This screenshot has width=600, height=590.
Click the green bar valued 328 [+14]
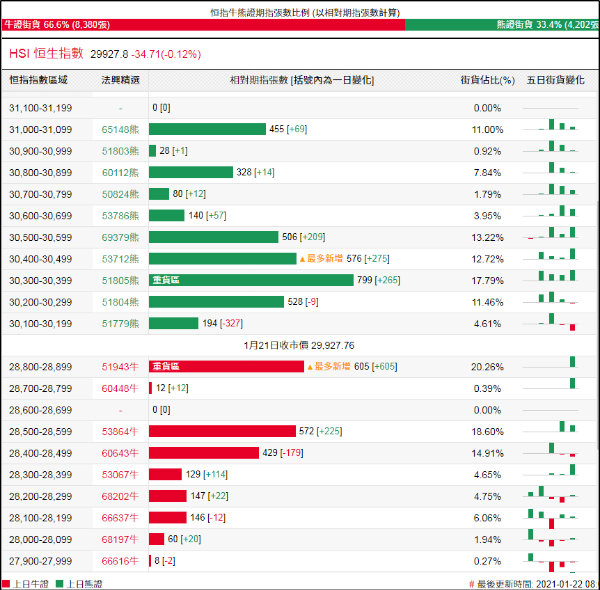(191, 172)
